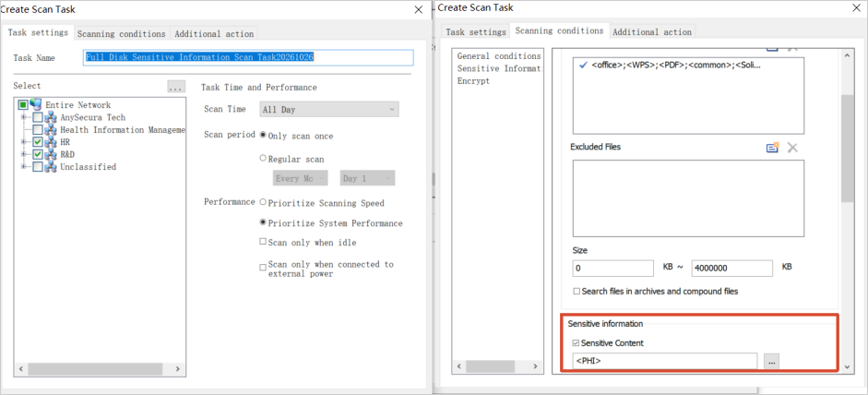
Task: Click the minimum Size field showing 0
Action: (613, 269)
